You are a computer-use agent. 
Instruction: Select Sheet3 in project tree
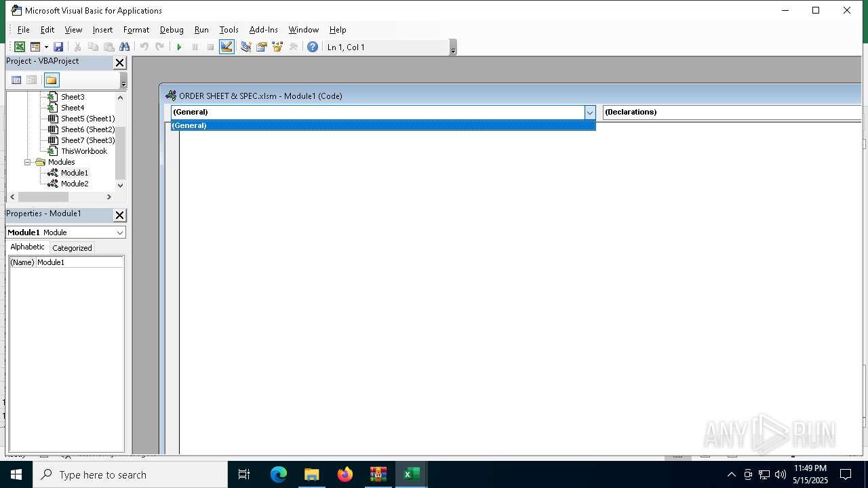pyautogui.click(x=73, y=97)
